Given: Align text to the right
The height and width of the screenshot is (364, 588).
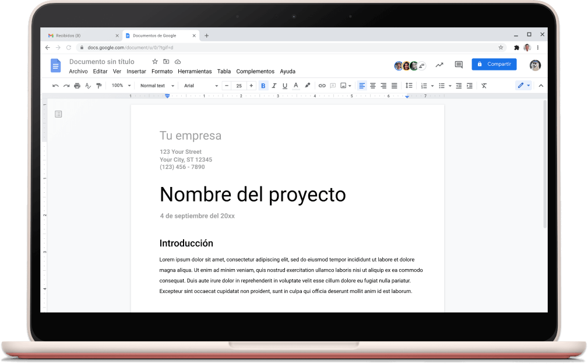Looking at the screenshot, I should point(383,86).
